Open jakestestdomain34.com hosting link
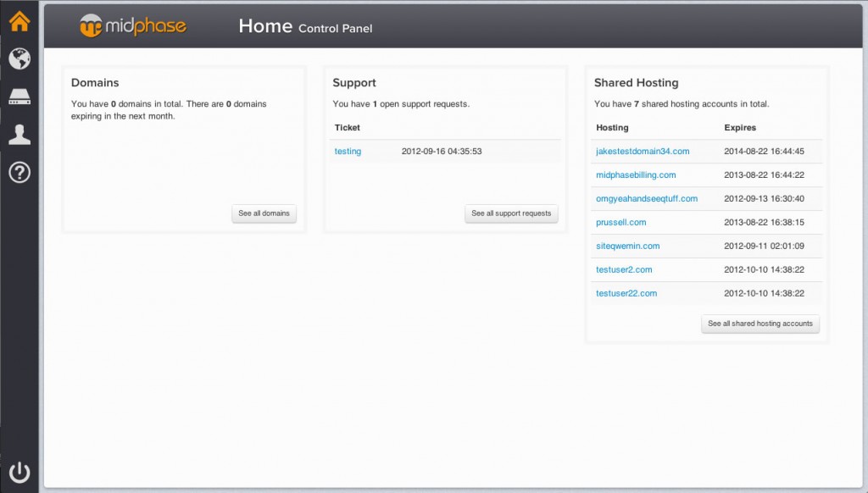This screenshot has width=868, height=493. coord(643,152)
